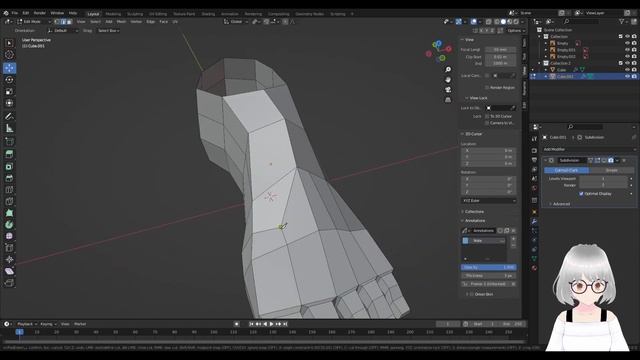Image resolution: width=640 pixels, height=360 pixels.
Task: Enable Render Region checkbox
Action: click(x=487, y=88)
